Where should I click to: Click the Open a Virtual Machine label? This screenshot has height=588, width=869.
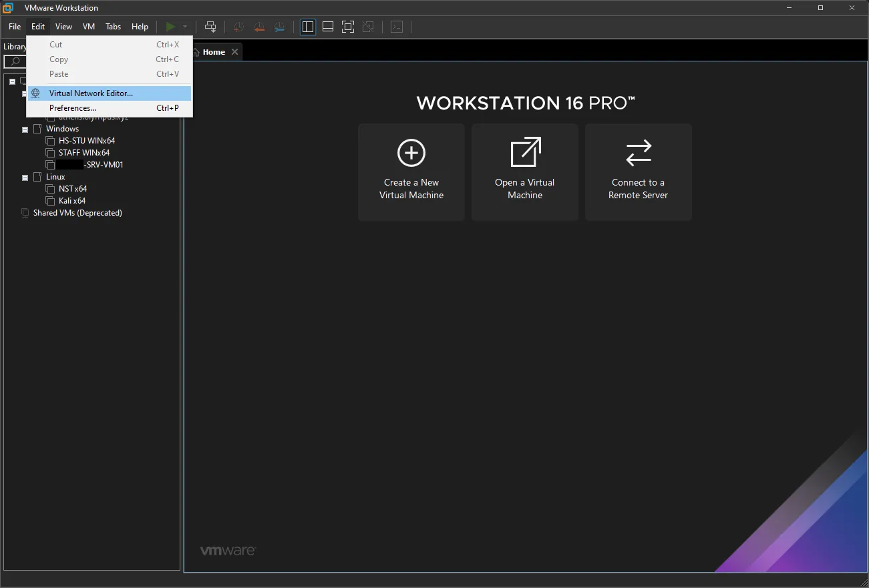pos(525,189)
